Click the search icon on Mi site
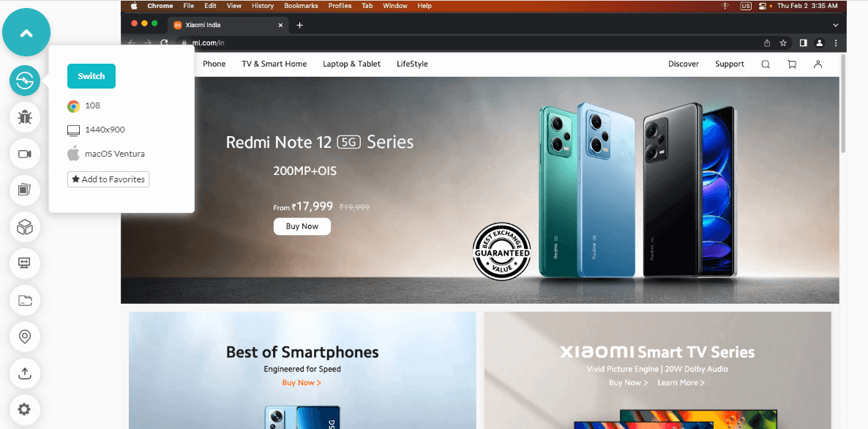Screen dimensions: 868x429 click(x=766, y=64)
